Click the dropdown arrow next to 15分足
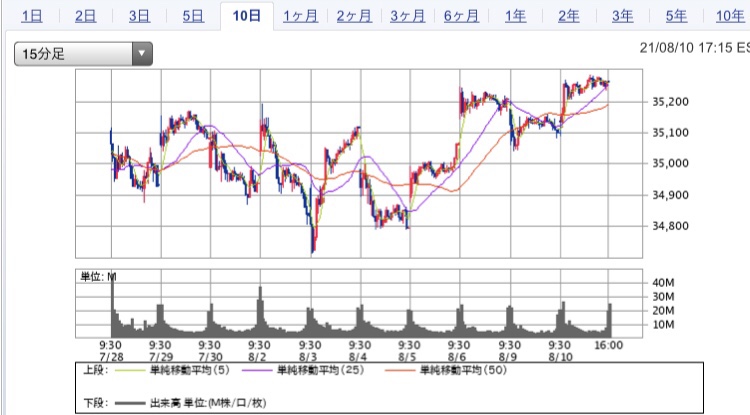Viewport: 750px width, 415px height. (142, 54)
